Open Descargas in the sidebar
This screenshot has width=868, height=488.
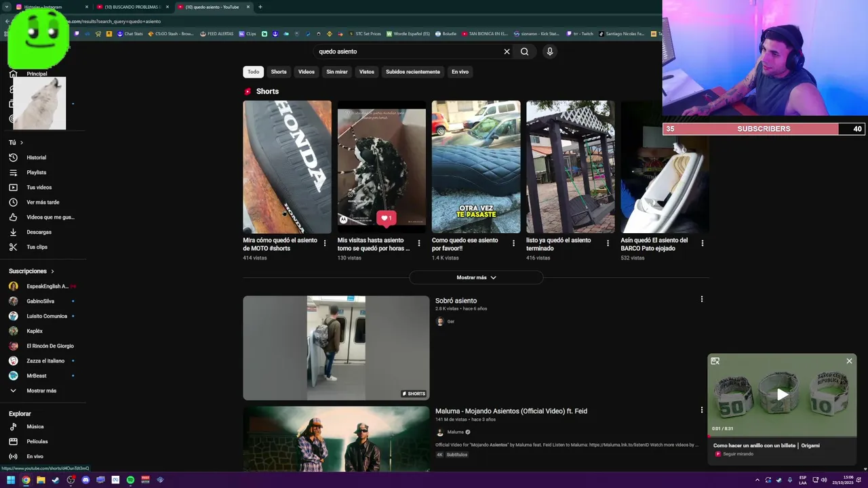(x=39, y=232)
